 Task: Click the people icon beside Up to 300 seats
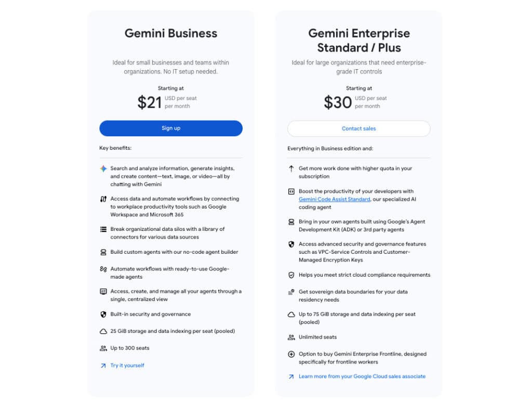pyautogui.click(x=103, y=348)
